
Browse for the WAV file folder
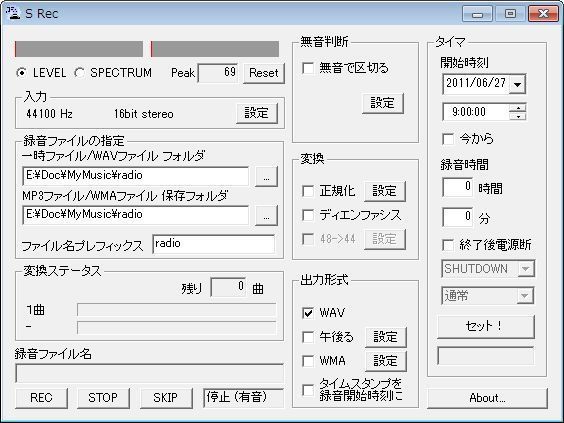266,177
